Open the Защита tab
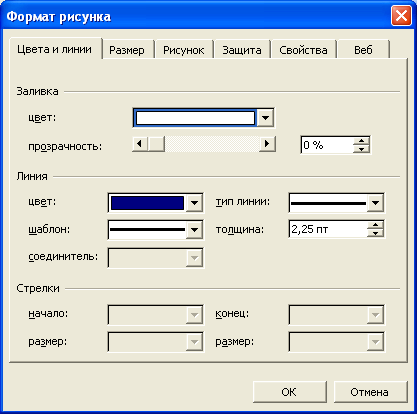Screen dimensions: 417x414 (x=242, y=50)
